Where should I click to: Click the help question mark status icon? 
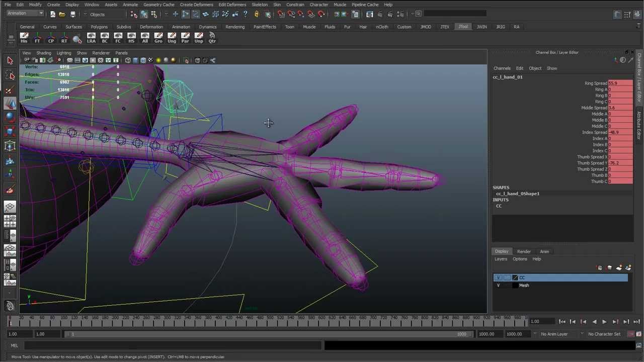pos(245,14)
